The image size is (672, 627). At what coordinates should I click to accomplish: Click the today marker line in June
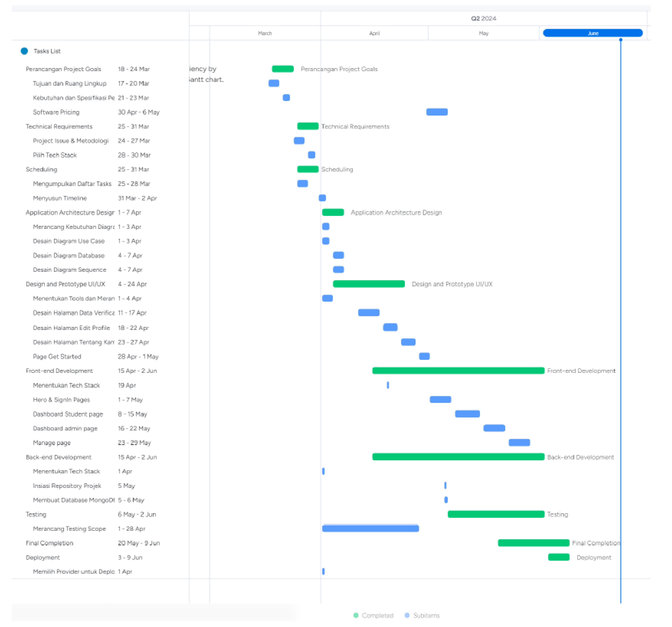pyautogui.click(x=621, y=304)
